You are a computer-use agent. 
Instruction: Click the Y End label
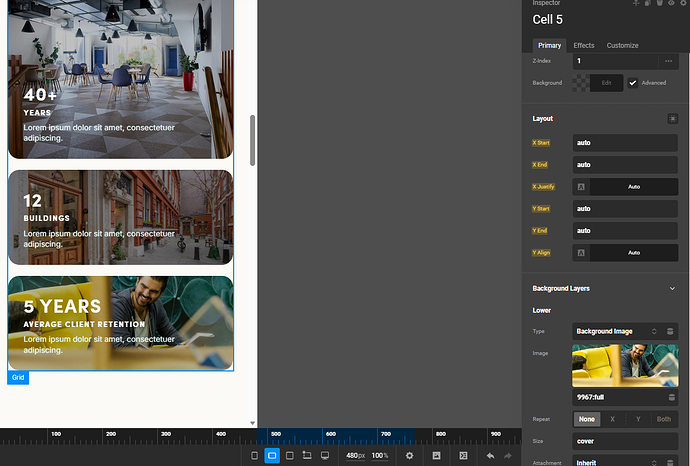click(x=540, y=231)
